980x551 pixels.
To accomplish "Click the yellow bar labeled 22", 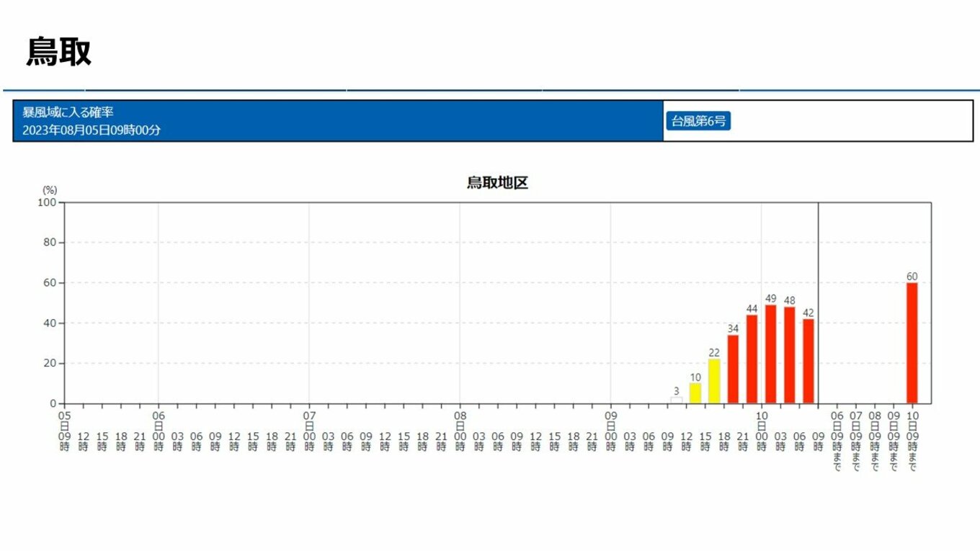I will coord(714,381).
